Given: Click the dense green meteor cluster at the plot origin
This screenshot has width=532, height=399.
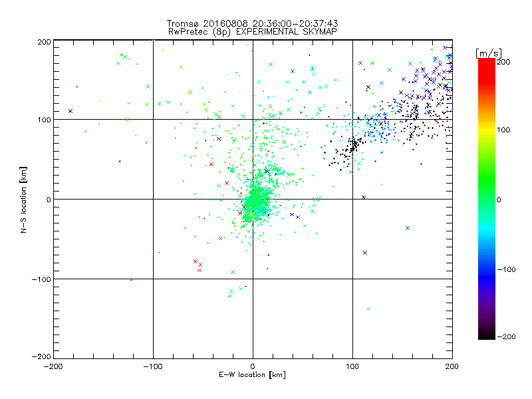Looking at the screenshot, I should point(256,202).
